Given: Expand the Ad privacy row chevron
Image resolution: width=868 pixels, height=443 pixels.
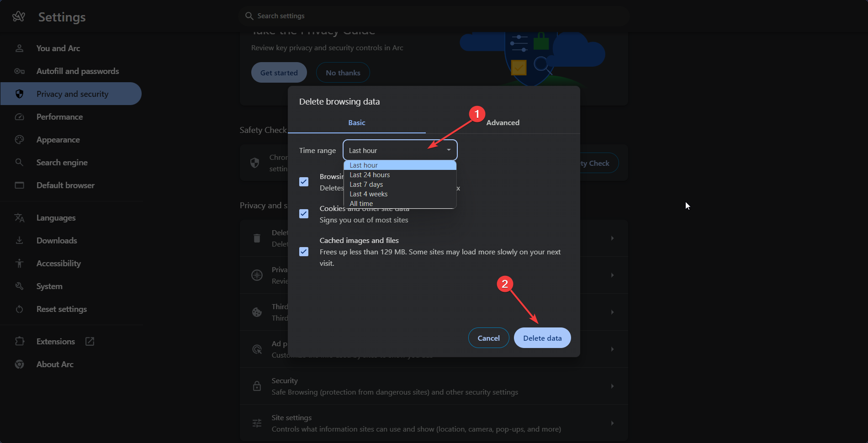Looking at the screenshot, I should click(x=612, y=349).
